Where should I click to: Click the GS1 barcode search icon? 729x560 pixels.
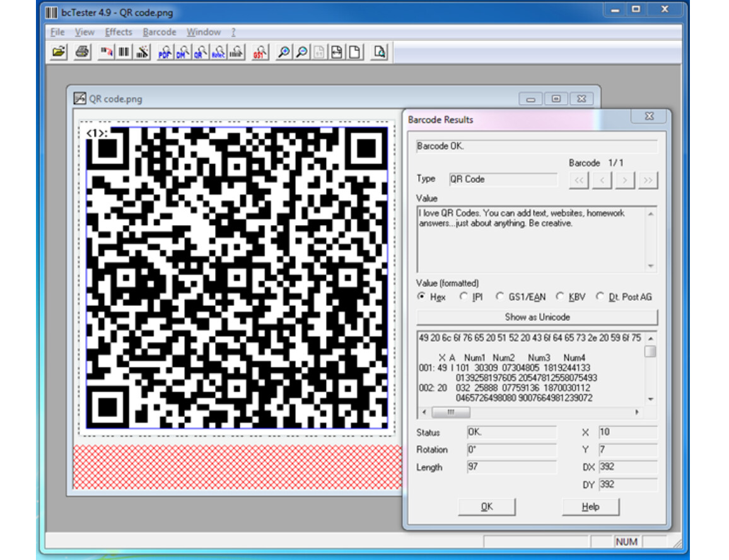point(259,52)
